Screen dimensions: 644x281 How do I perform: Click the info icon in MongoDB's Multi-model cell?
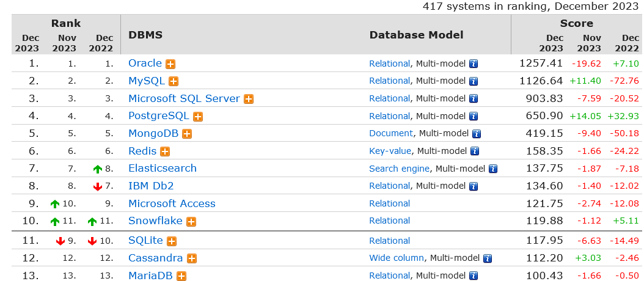coord(477,134)
